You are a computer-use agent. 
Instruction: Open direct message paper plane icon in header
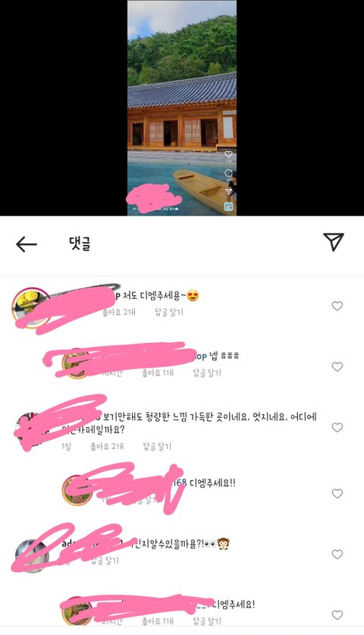334,242
